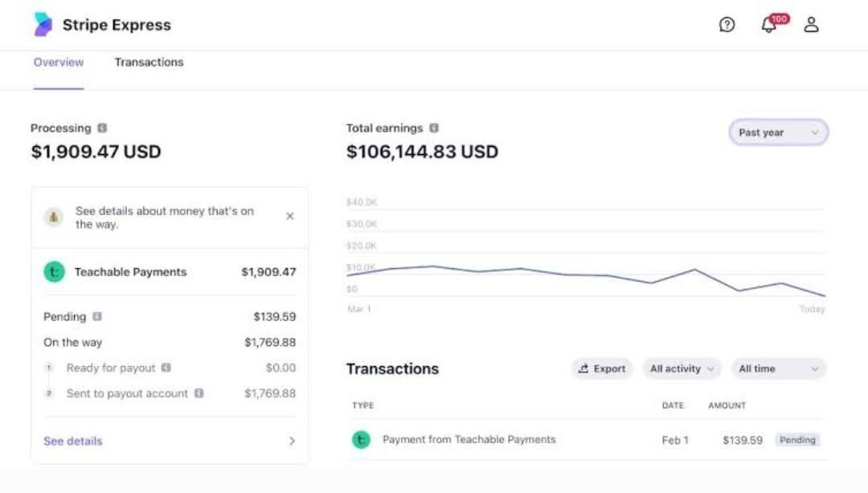This screenshot has height=493, width=868.
Task: Open the Payment from Teachable Payments transaction
Action: (469, 440)
